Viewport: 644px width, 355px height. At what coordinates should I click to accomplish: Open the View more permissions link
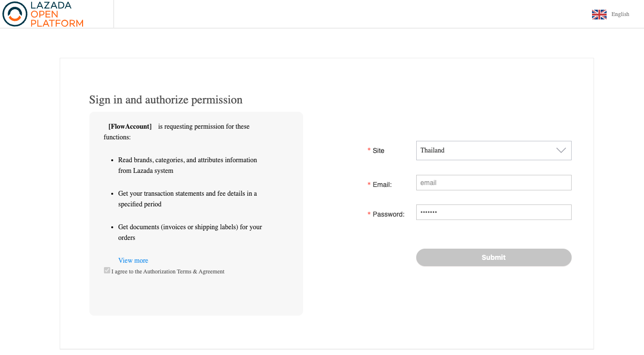(133, 260)
